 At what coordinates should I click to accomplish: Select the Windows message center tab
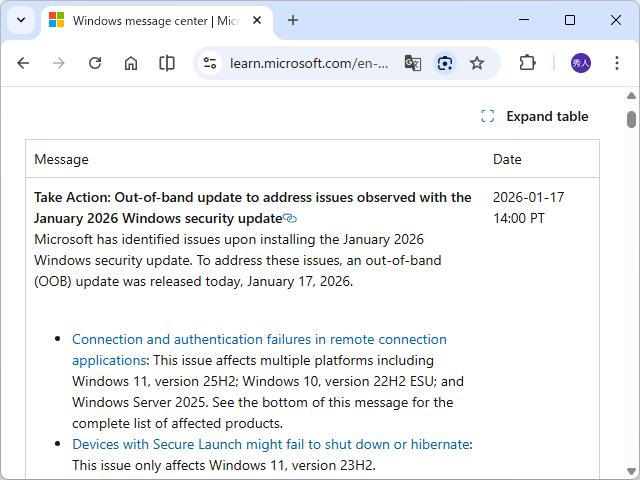157,21
